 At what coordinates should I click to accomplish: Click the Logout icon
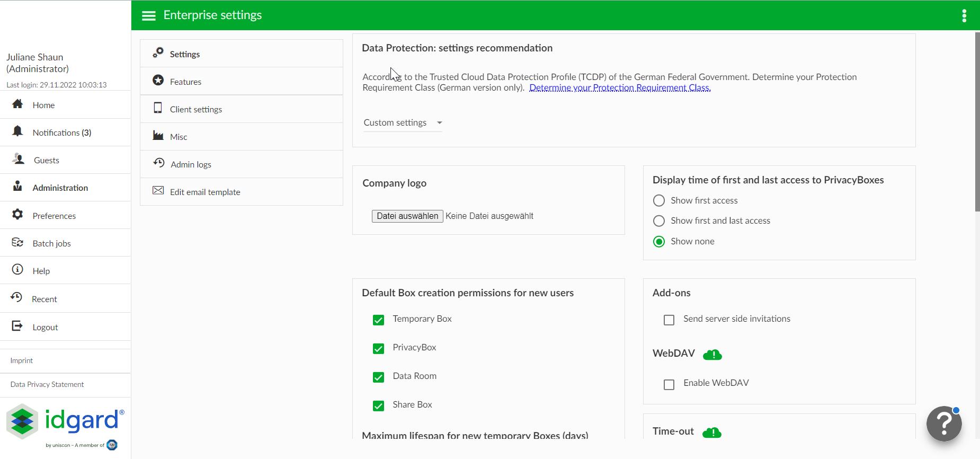[x=17, y=326]
